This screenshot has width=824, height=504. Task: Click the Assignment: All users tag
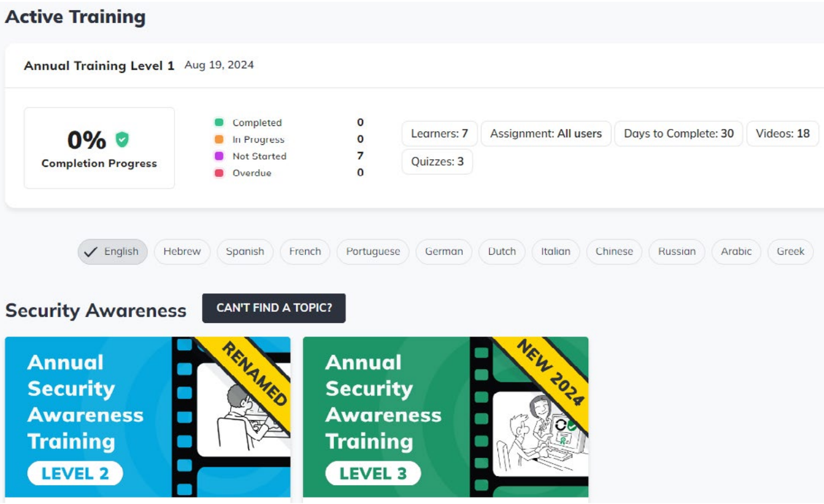coord(546,134)
